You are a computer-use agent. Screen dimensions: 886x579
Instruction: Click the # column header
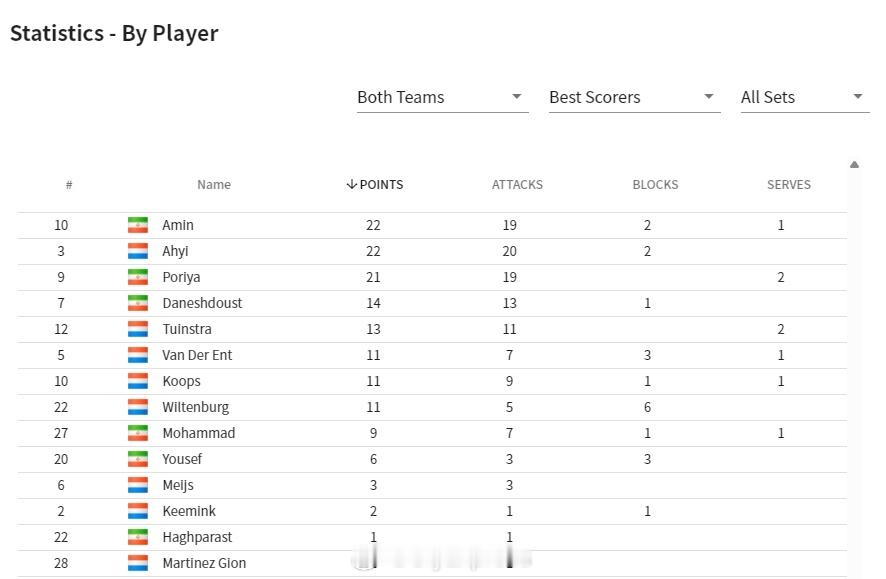pos(69,185)
